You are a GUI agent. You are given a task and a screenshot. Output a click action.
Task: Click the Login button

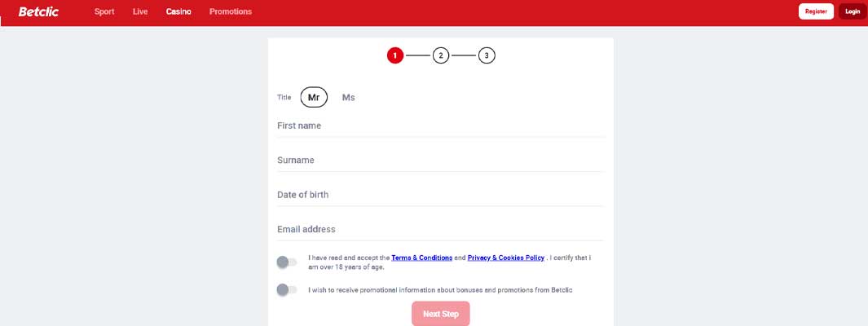click(x=853, y=11)
